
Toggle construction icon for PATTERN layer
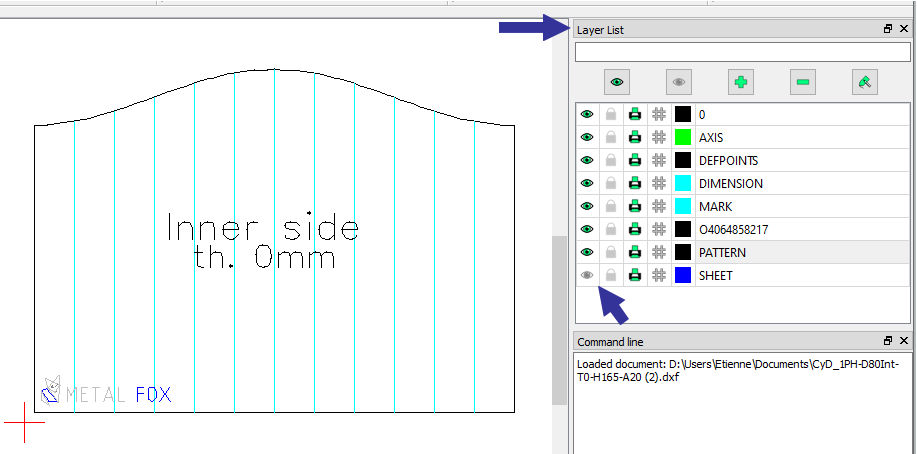click(x=659, y=252)
